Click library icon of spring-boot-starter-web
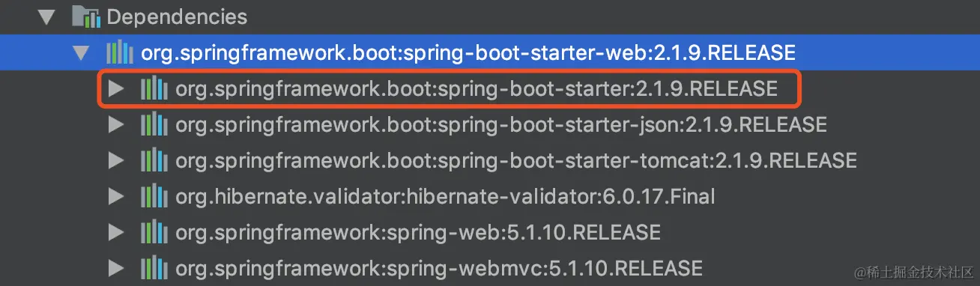Image resolution: width=980 pixels, height=286 pixels. click(120, 53)
